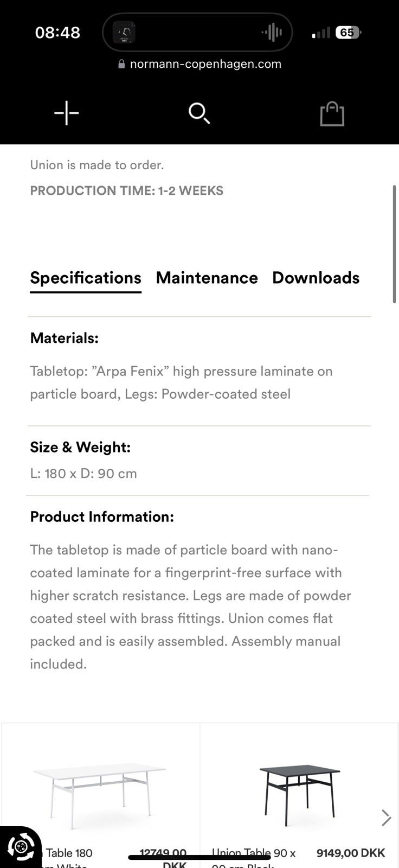
Task: Show next products with right chevron
Action: (386, 818)
